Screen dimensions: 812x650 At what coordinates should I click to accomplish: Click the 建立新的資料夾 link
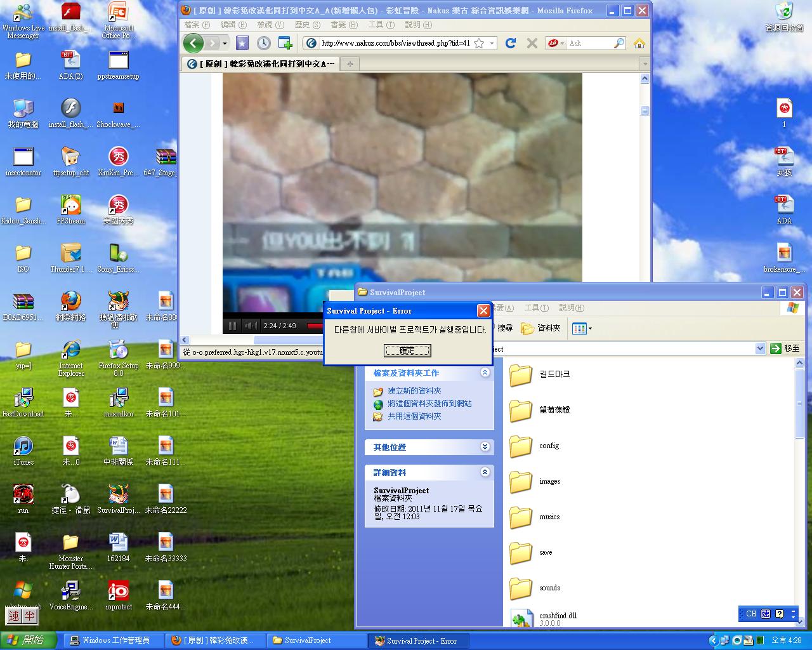click(414, 391)
